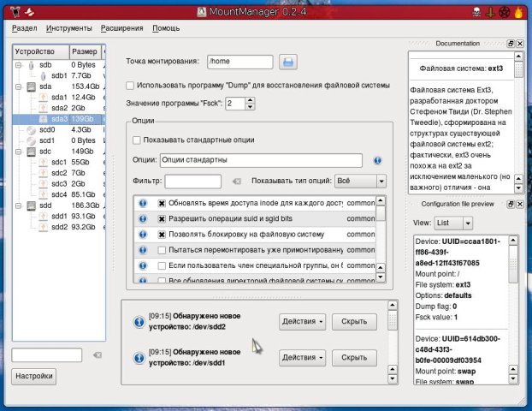The height and width of the screenshot is (411, 532).
Task: Click the info icon beside Опции field
Action: click(x=377, y=160)
